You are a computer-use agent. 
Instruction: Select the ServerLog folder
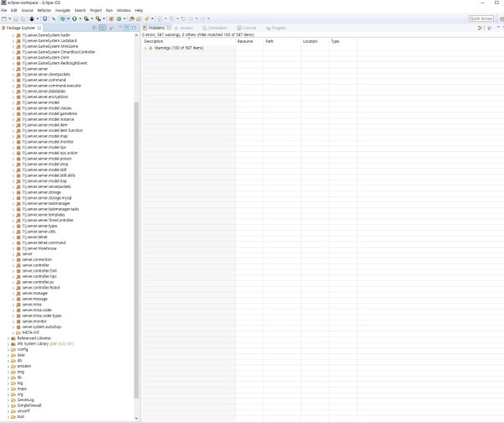click(25, 399)
